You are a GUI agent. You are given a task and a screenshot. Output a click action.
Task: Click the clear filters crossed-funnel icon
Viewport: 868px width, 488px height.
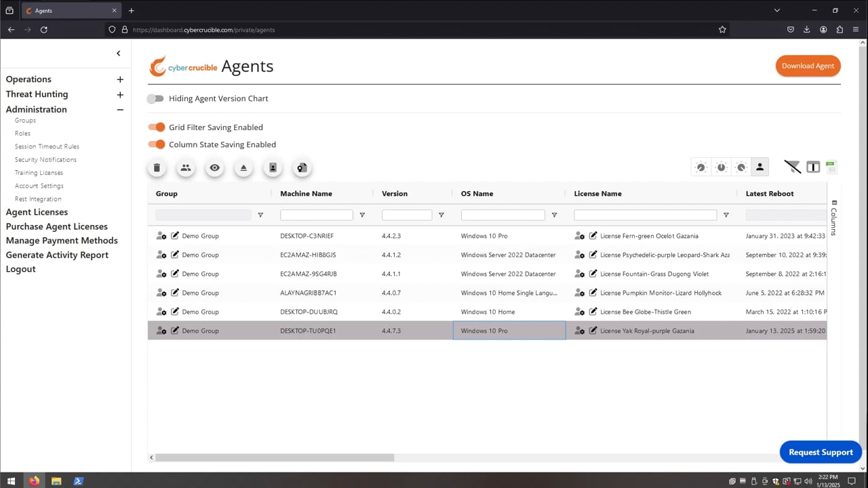792,167
